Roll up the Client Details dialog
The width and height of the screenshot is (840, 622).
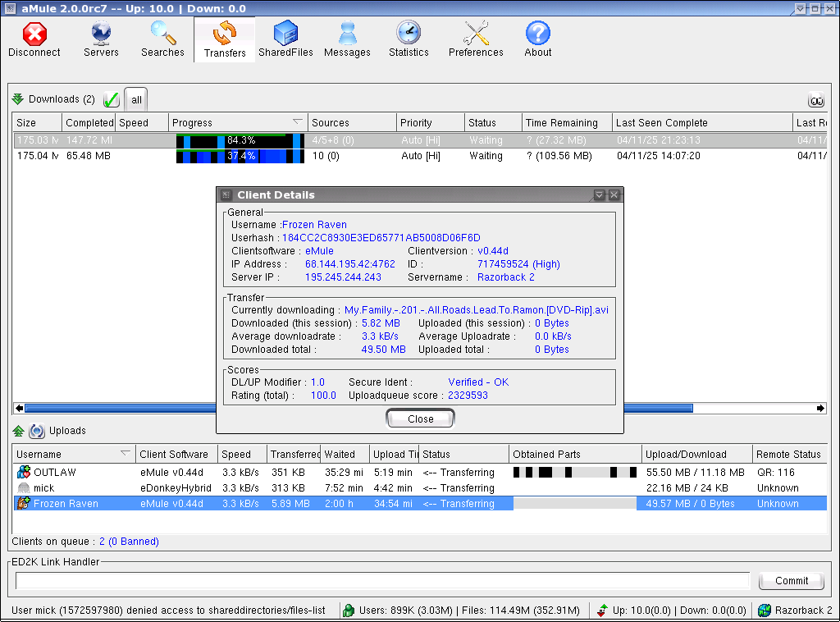[x=599, y=195]
